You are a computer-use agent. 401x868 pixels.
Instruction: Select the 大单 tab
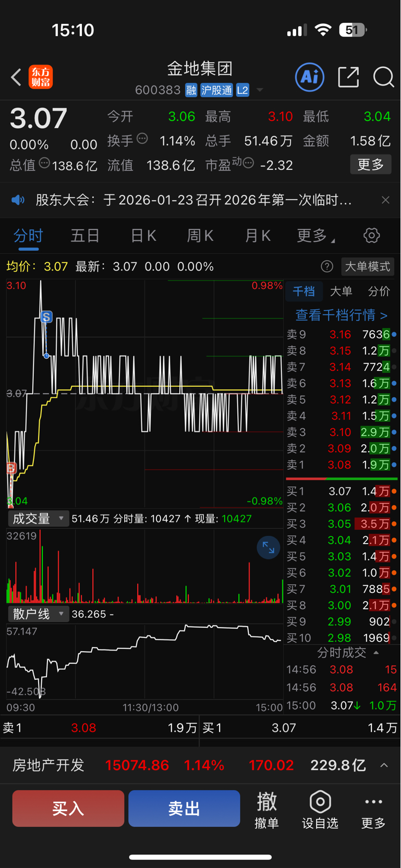click(x=341, y=291)
